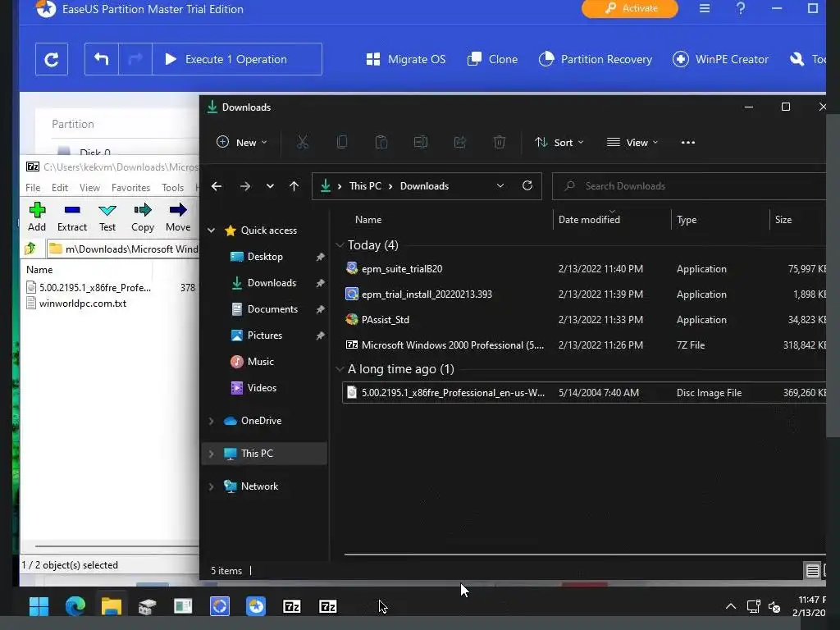Switch to details view in Explorer status bar
Screen dimensions: 840x630
[812, 571]
